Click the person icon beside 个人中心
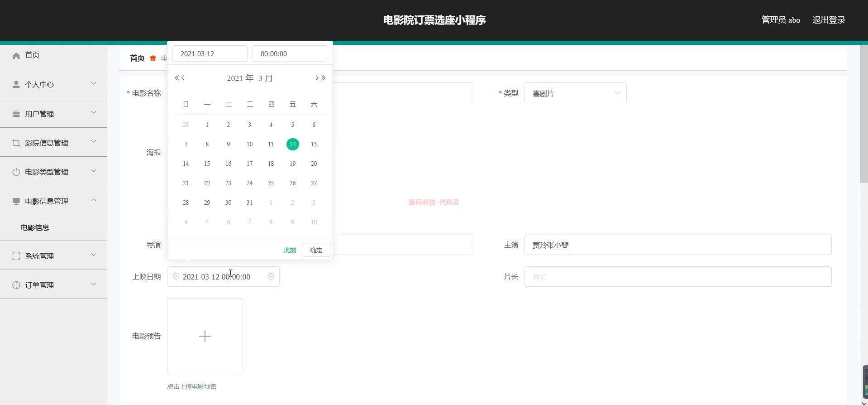The width and height of the screenshot is (868, 405). coord(16,85)
